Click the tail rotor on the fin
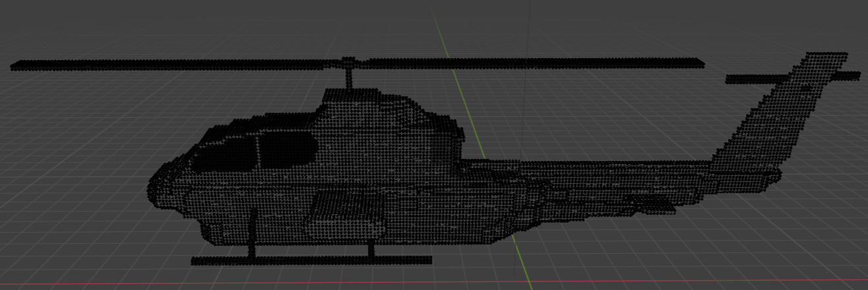The image size is (868, 290). pos(793,78)
